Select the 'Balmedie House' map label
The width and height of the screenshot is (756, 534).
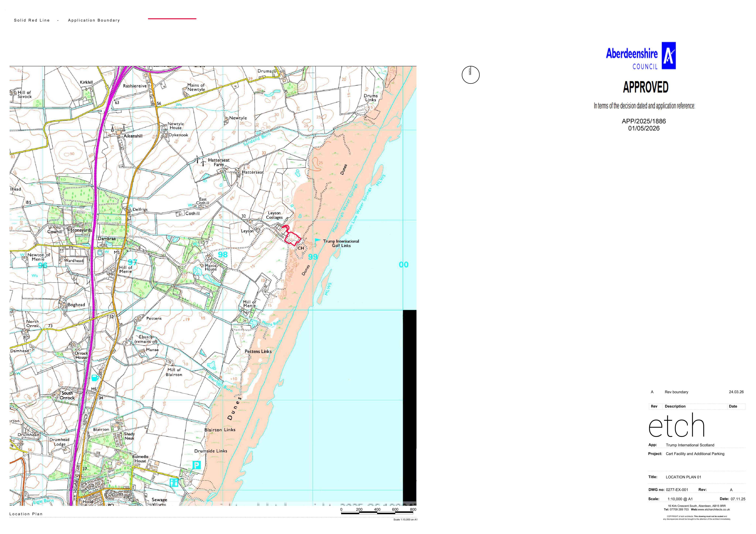140,459
